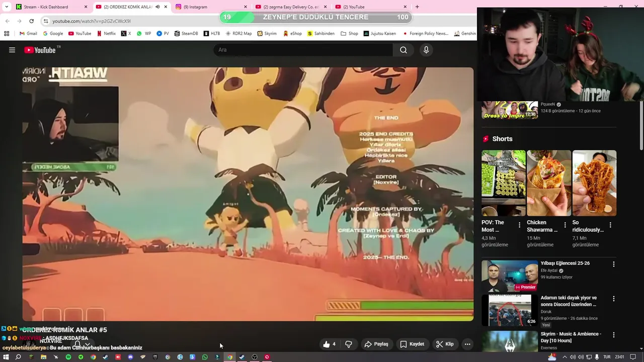Go forward in browser history

click(x=19, y=21)
